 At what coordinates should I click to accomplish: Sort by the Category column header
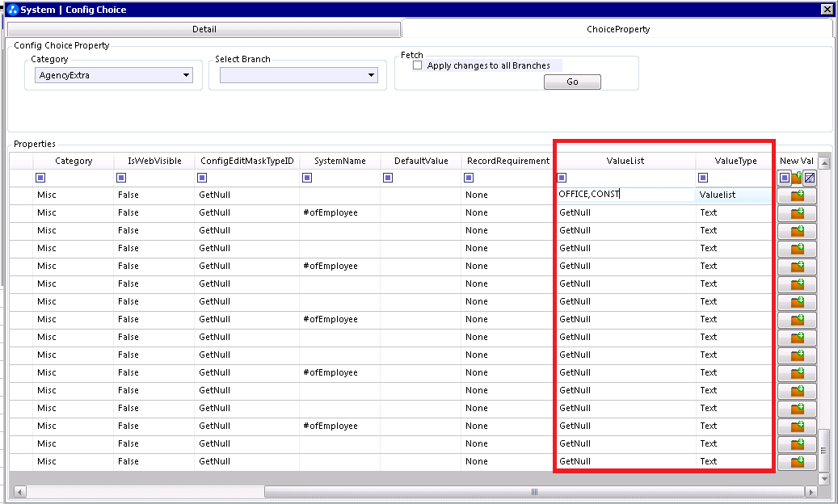click(x=74, y=161)
